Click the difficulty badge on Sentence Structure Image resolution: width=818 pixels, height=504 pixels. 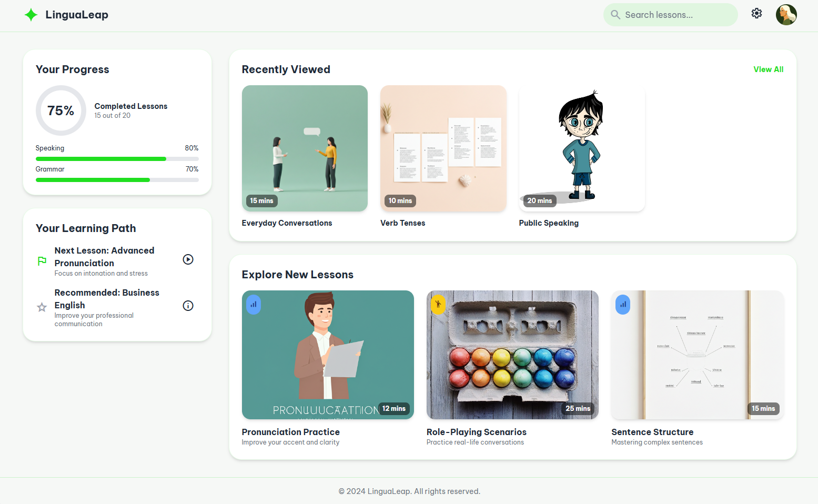[623, 304]
